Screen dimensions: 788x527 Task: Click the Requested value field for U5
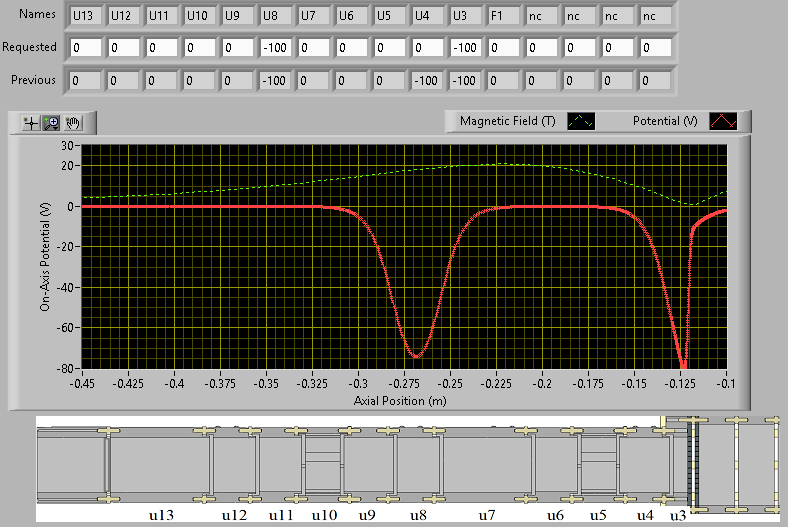point(389,48)
